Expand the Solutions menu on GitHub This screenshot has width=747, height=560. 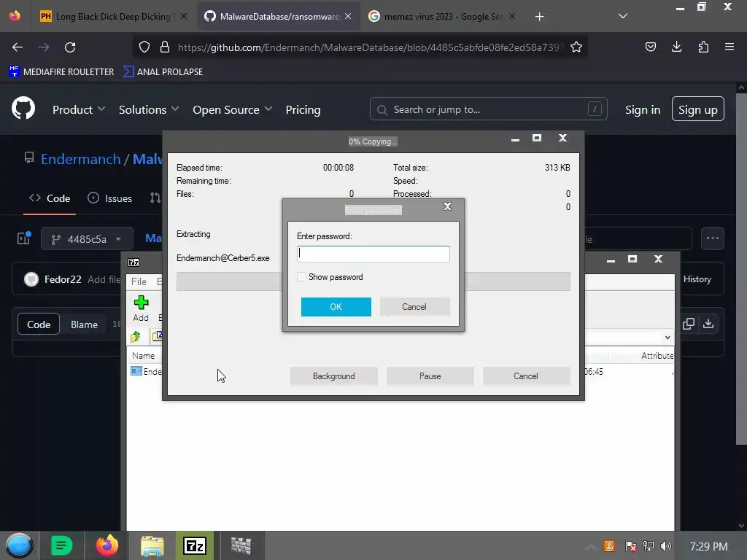pos(149,109)
